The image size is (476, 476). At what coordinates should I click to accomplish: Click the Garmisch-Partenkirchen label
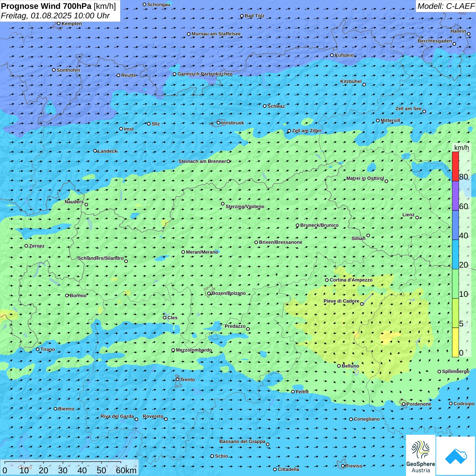click(205, 74)
